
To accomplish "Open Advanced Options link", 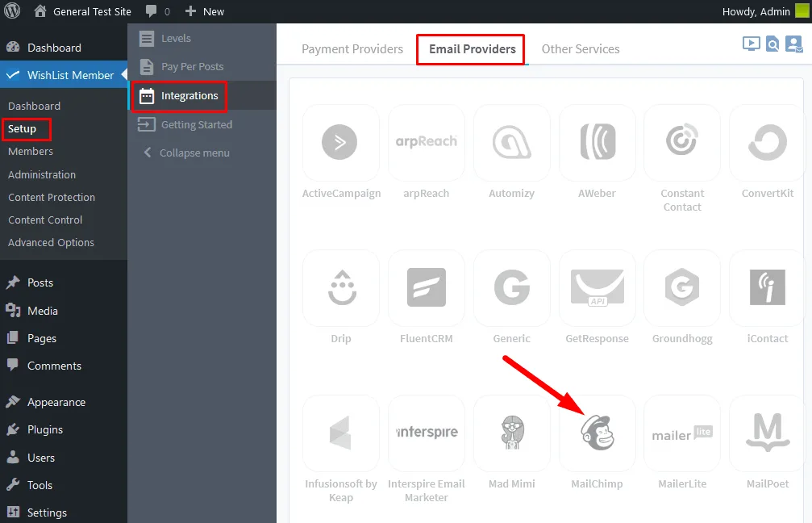I will click(52, 243).
